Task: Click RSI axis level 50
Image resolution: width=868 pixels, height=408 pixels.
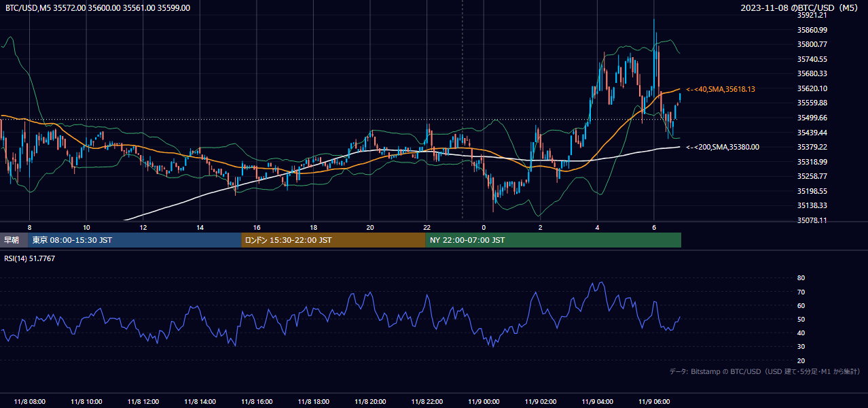Action: 801,319
